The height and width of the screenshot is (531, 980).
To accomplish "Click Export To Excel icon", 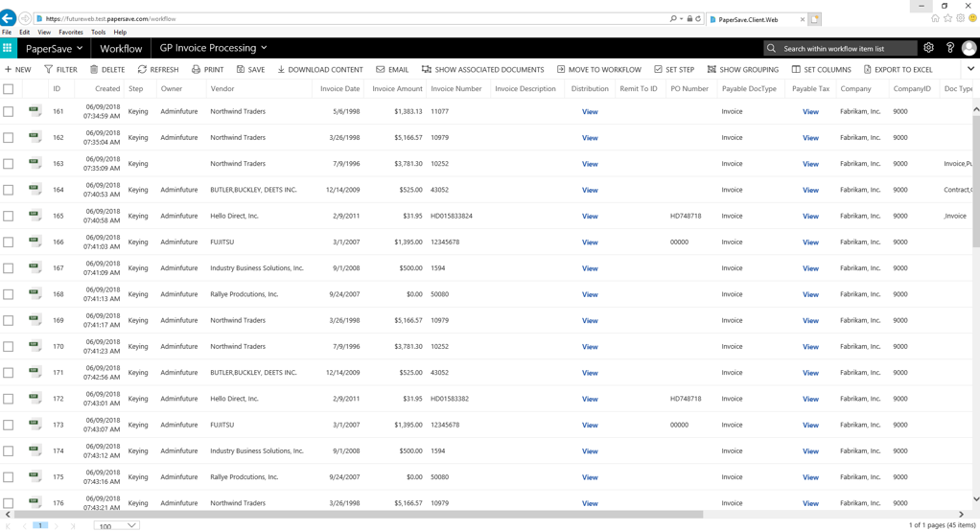I will 868,69.
